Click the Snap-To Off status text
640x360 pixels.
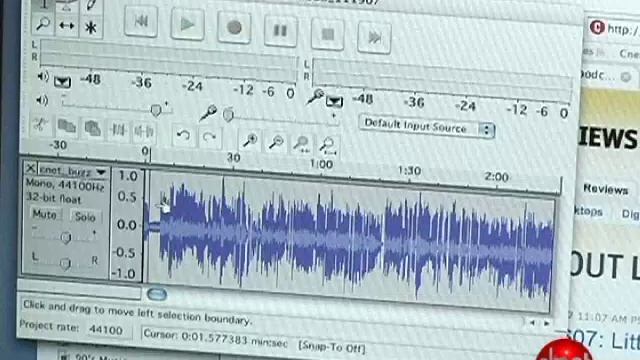click(331, 347)
